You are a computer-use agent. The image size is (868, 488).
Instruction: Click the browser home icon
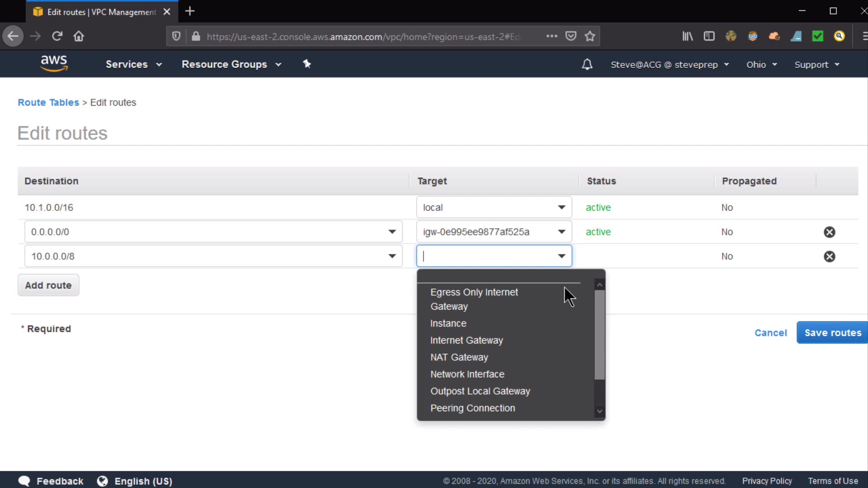[79, 36]
